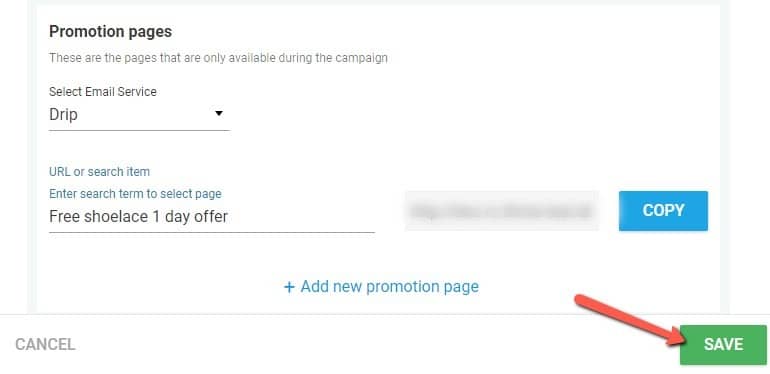Click the selected Drip value in the dropdown
The width and height of the screenshot is (770, 374).
pos(63,114)
